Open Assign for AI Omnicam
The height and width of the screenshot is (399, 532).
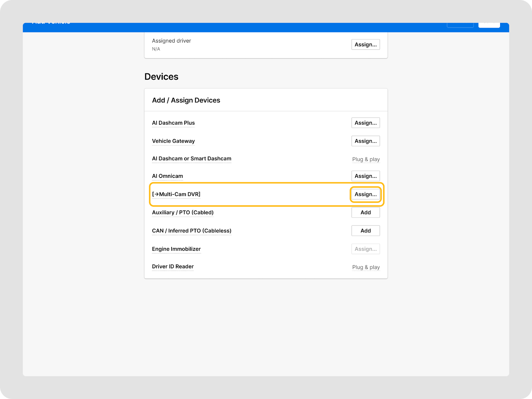365,176
